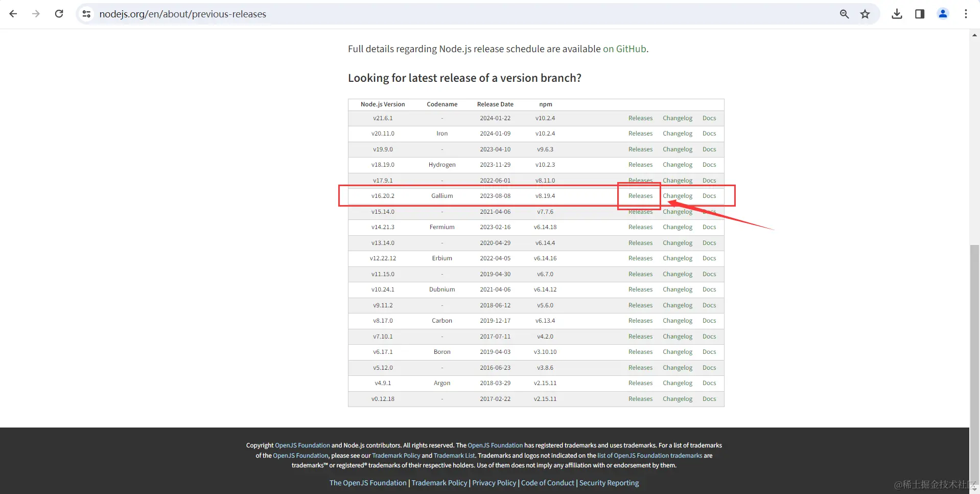Click the Trademark Policy link in copyright text
Image resolution: width=980 pixels, height=494 pixels.
[x=396, y=456]
